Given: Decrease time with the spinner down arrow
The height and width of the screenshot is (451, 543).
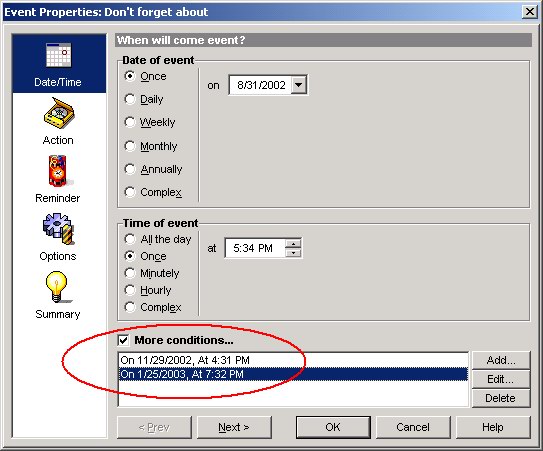Looking at the screenshot, I should pyautogui.click(x=293, y=253).
